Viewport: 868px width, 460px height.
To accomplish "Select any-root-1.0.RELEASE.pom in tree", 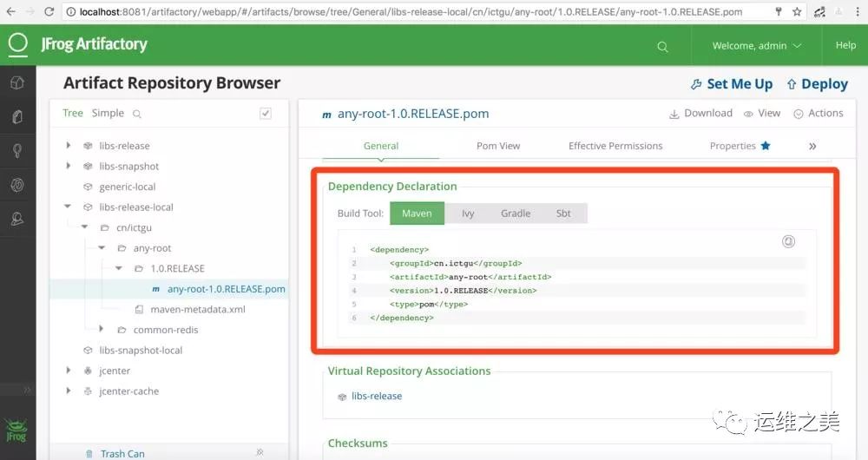I will pos(226,289).
